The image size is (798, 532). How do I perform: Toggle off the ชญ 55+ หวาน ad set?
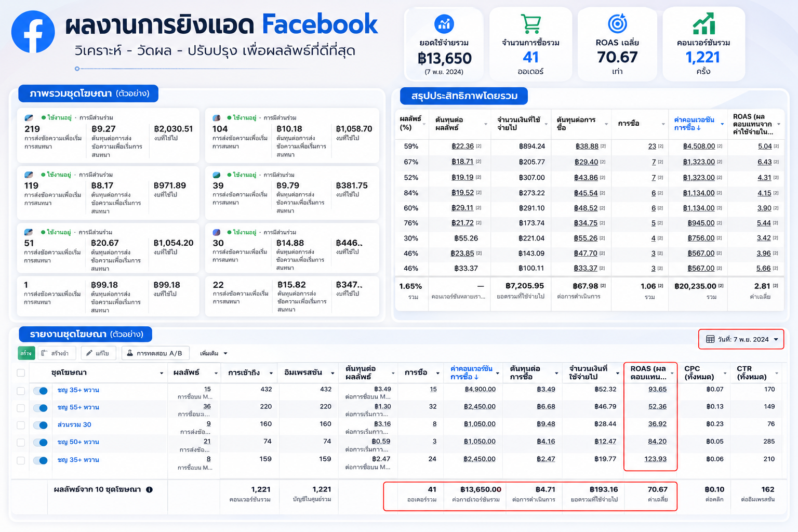(41, 408)
